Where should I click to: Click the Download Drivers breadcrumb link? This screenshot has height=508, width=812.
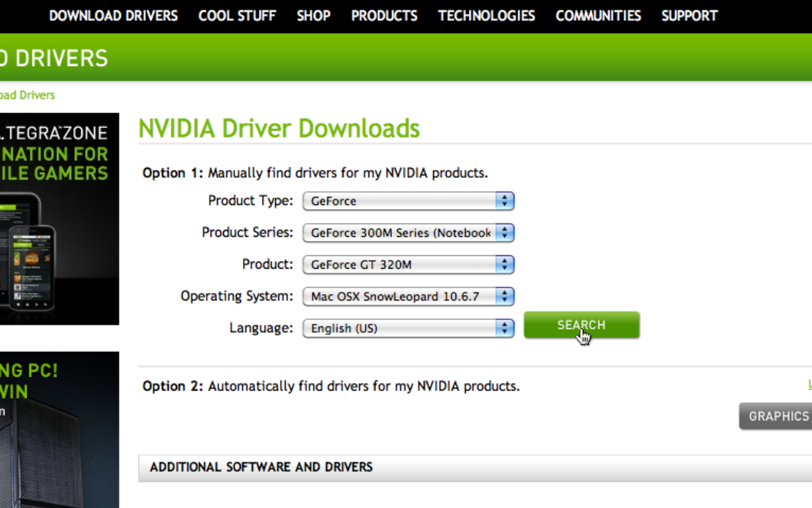coord(27,95)
